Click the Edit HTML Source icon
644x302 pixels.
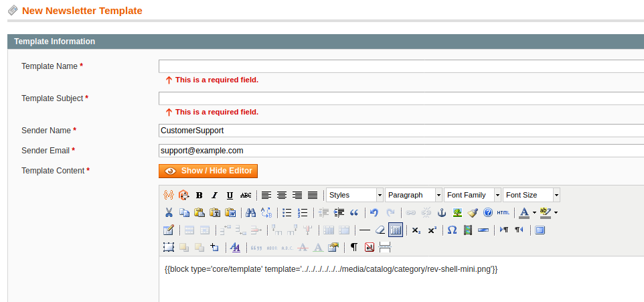click(x=503, y=213)
